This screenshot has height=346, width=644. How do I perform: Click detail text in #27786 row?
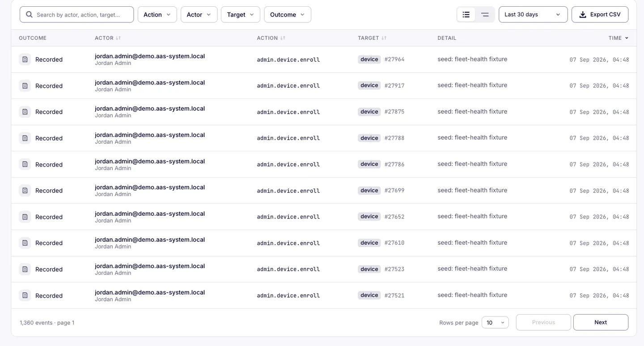472,164
